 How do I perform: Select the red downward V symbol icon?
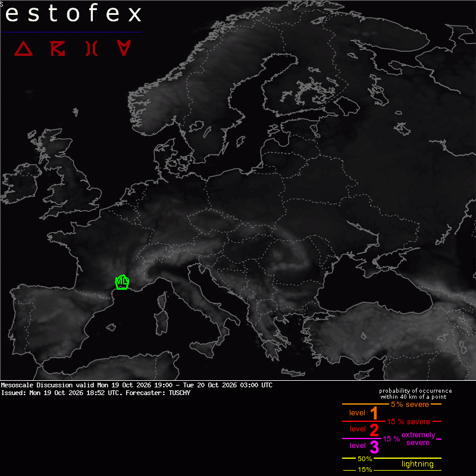click(x=124, y=48)
